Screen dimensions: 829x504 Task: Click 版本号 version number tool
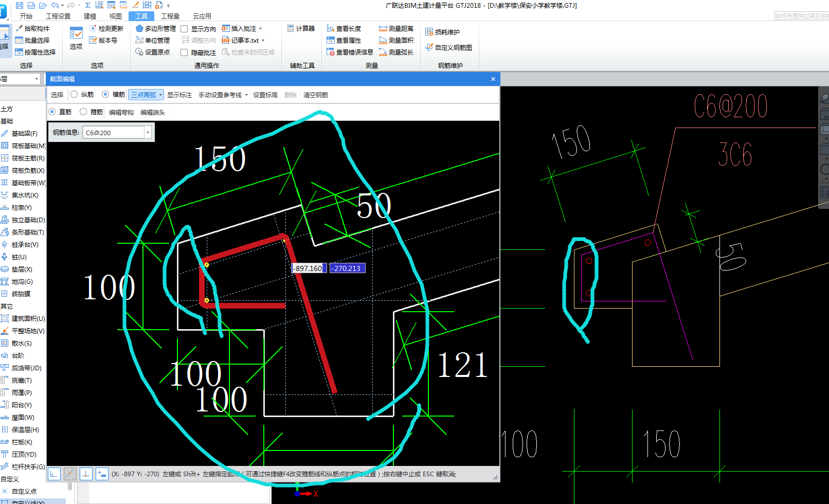click(x=103, y=40)
